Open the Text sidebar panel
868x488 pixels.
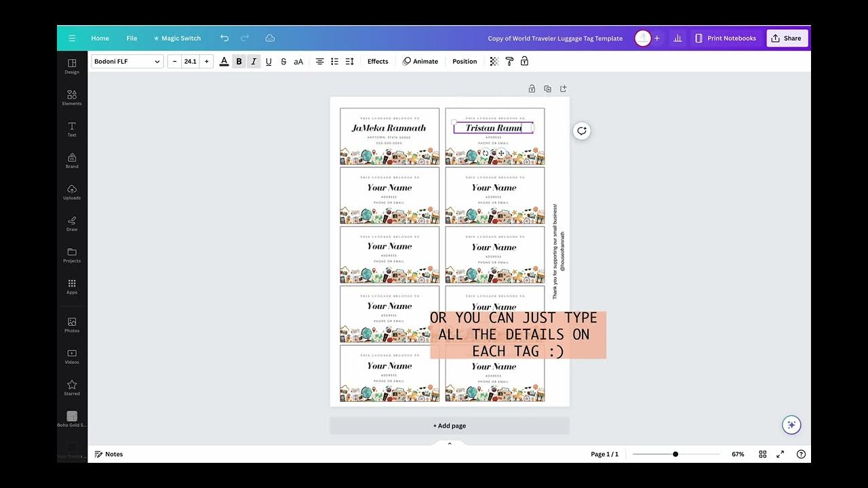pos(72,129)
